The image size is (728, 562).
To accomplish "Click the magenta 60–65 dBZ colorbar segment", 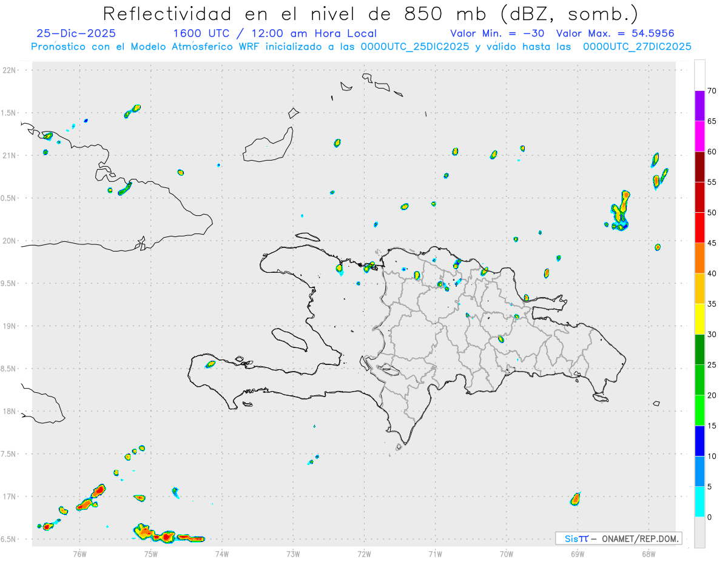I will pos(699,136).
